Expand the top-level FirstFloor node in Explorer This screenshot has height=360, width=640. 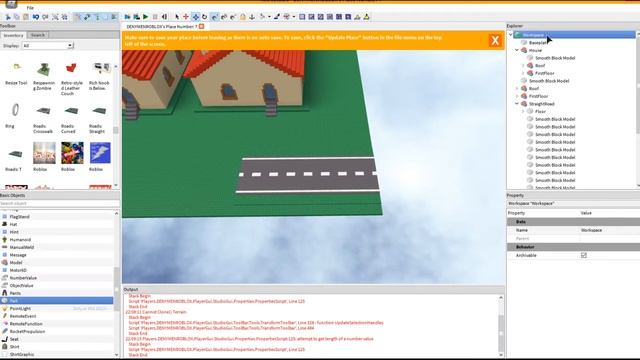517,96
